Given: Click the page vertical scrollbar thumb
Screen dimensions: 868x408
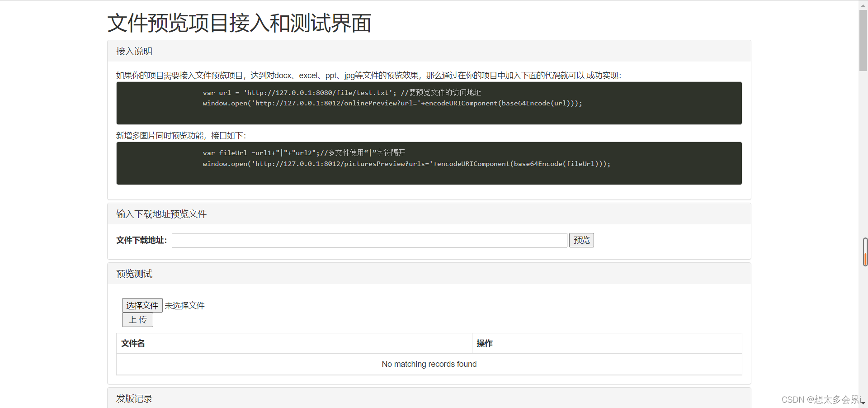Looking at the screenshot, I should click(x=863, y=40).
